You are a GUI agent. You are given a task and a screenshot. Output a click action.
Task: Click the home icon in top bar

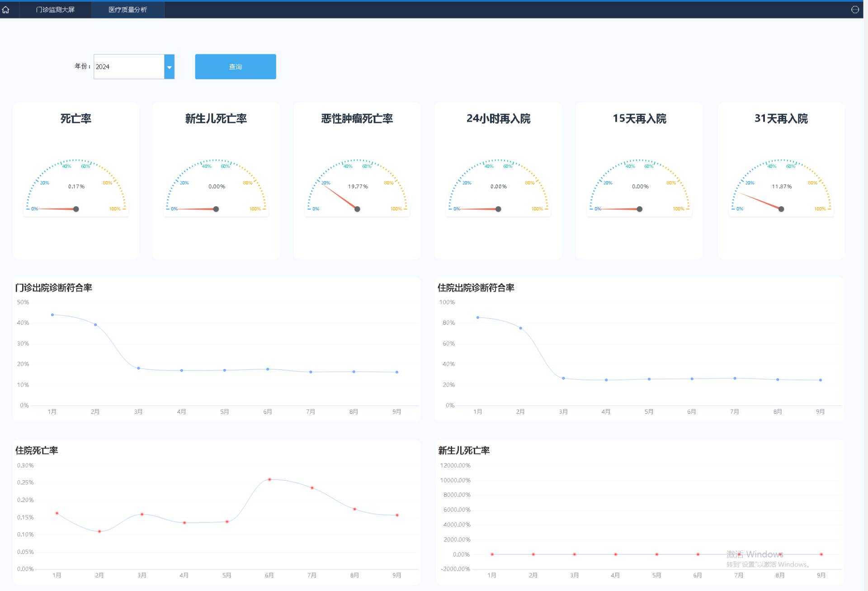[6, 9]
